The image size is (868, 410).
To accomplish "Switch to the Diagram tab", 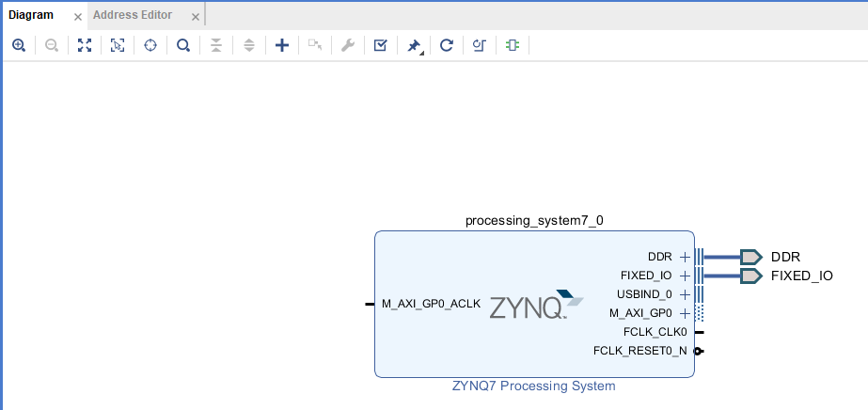I will pyautogui.click(x=31, y=15).
